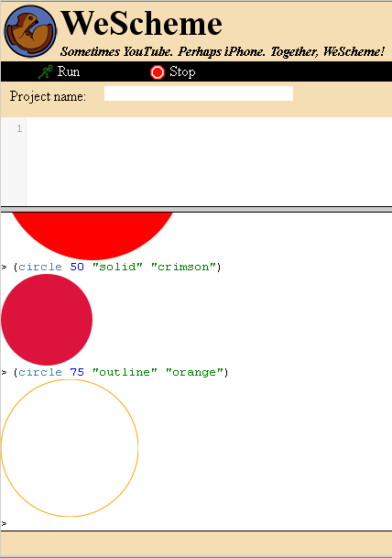Place cursor in the empty code editor area
The image size is (392, 558).
coord(209,161)
